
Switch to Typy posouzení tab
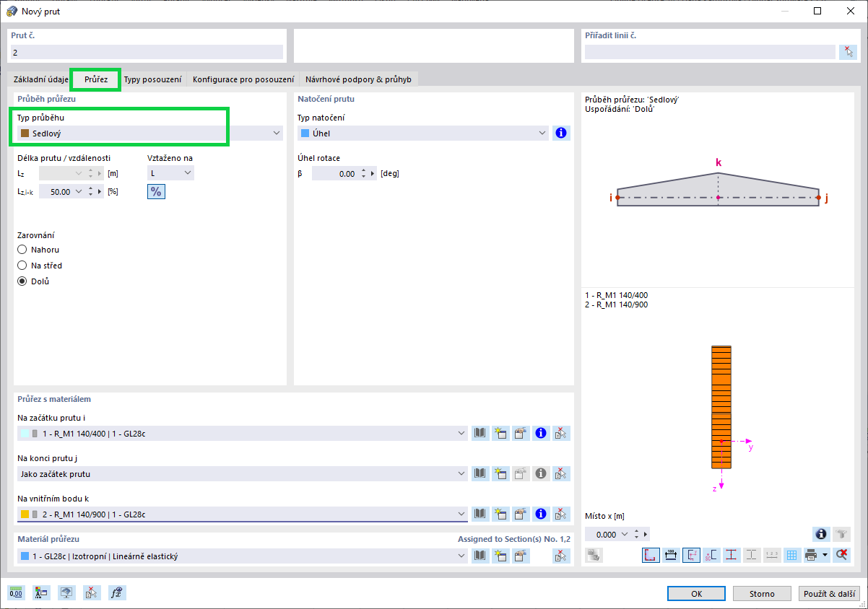click(152, 79)
